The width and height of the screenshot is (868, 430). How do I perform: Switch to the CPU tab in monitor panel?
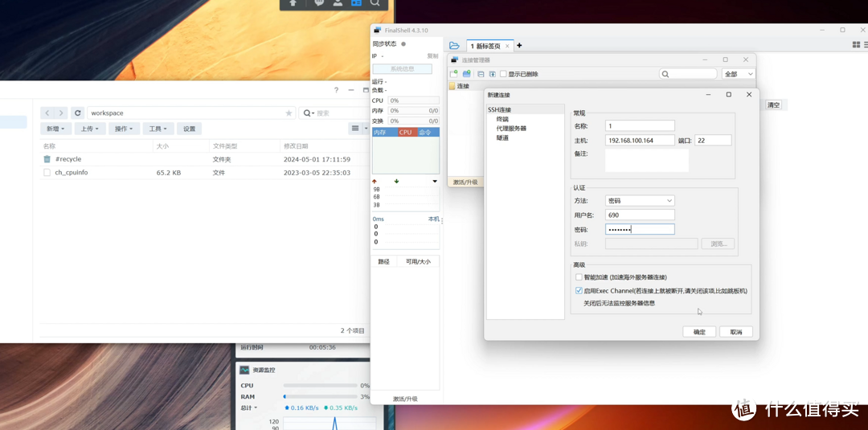pyautogui.click(x=405, y=133)
